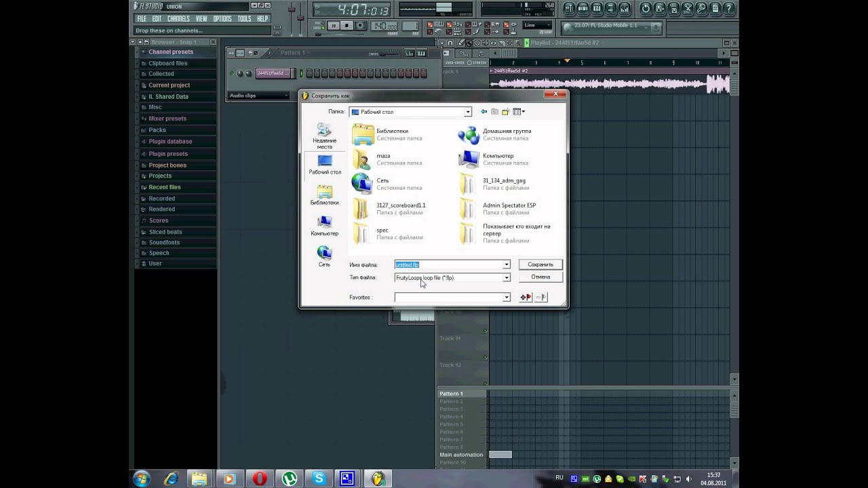Click the project info page icon in toolbar
Viewport: 868px width, 488px height.
(x=715, y=9)
